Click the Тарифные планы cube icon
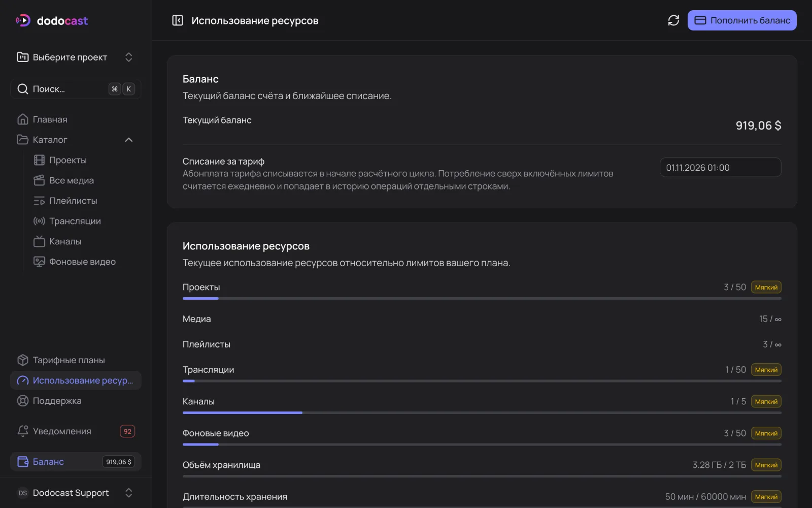 click(x=23, y=360)
